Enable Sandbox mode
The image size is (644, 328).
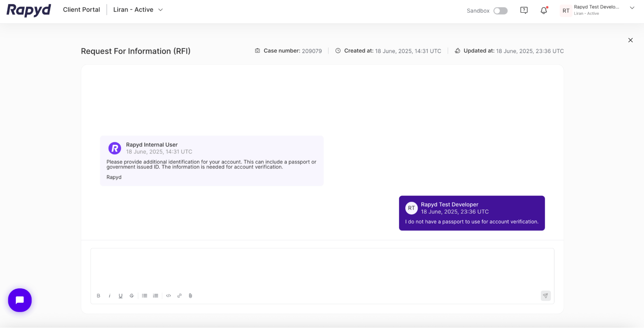click(x=500, y=11)
